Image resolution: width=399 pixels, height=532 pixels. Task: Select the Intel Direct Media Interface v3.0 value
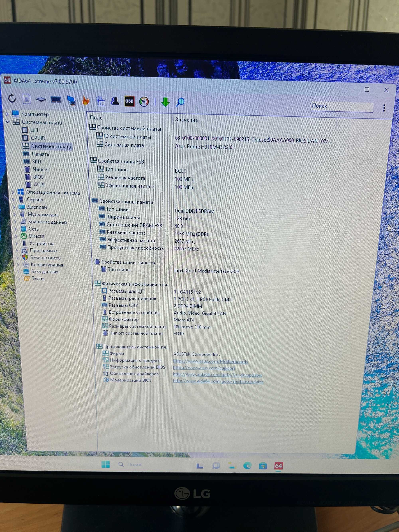point(206,271)
